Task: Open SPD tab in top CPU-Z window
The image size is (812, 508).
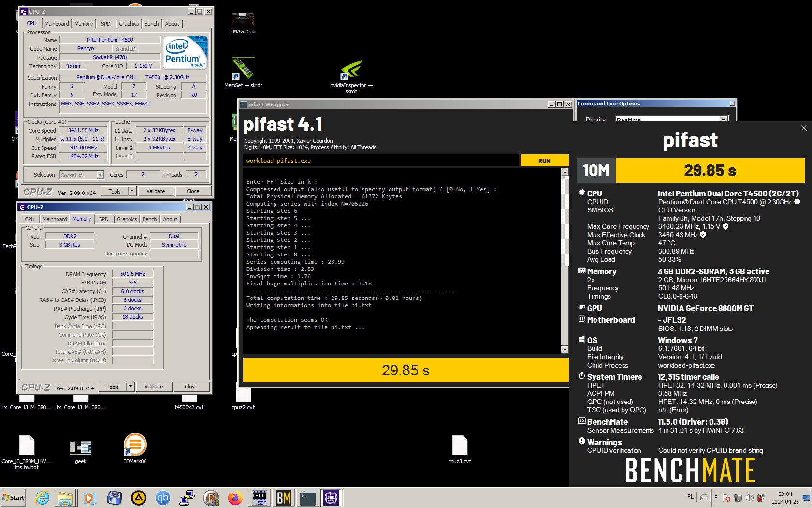Action: (106, 24)
